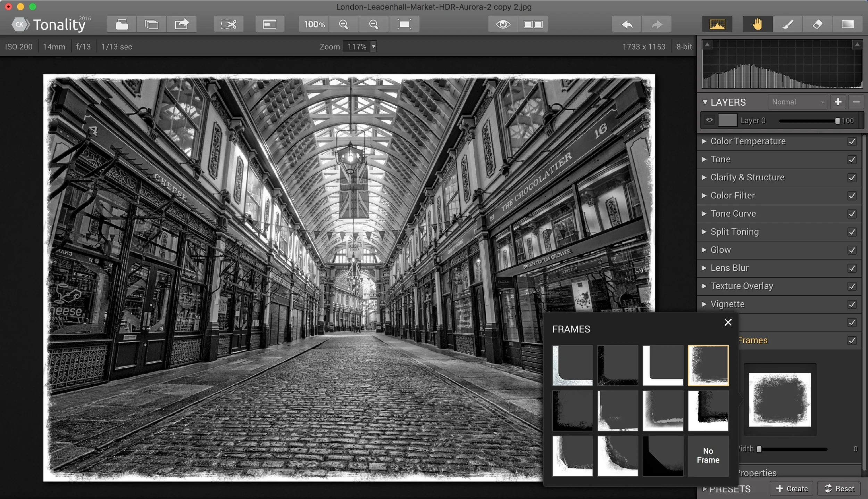This screenshot has height=499, width=868.
Task: Uncheck the Tone checkbox
Action: click(852, 159)
